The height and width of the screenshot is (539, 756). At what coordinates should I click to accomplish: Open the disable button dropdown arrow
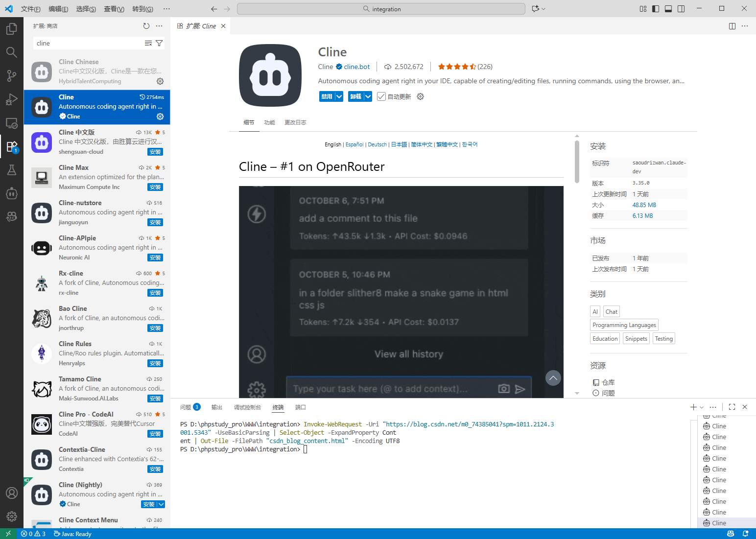click(339, 96)
